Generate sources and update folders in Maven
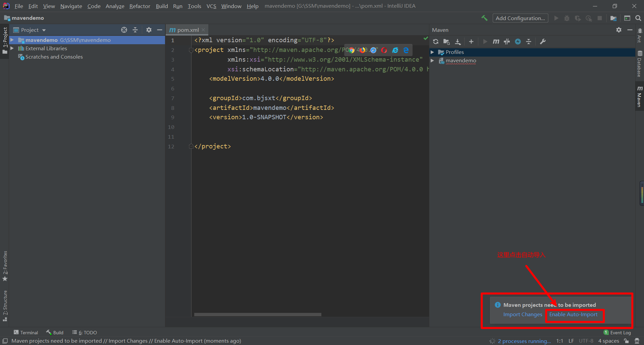The width and height of the screenshot is (644, 345). pos(446,42)
